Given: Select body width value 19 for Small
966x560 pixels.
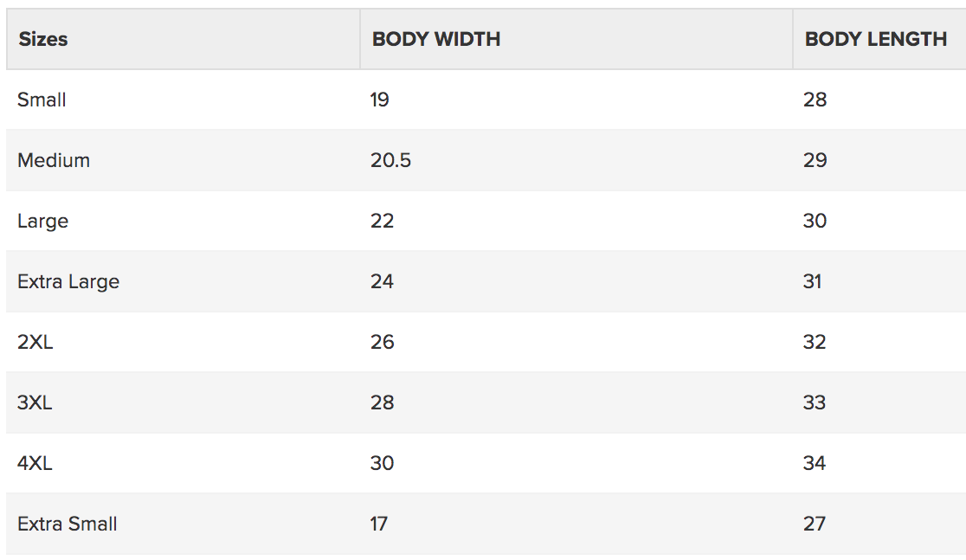Looking at the screenshot, I should (379, 100).
